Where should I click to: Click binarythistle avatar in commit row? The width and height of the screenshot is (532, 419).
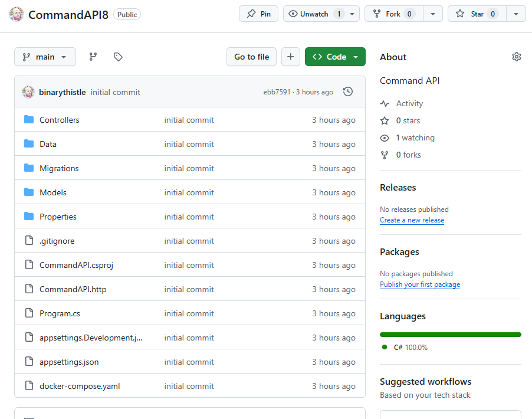click(28, 92)
